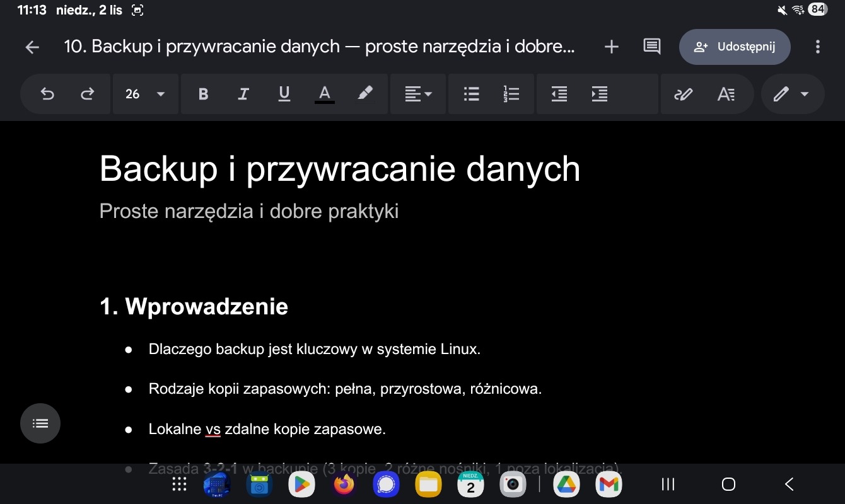845x504 pixels.
Task: Increase paragraph indent
Action: (x=599, y=94)
